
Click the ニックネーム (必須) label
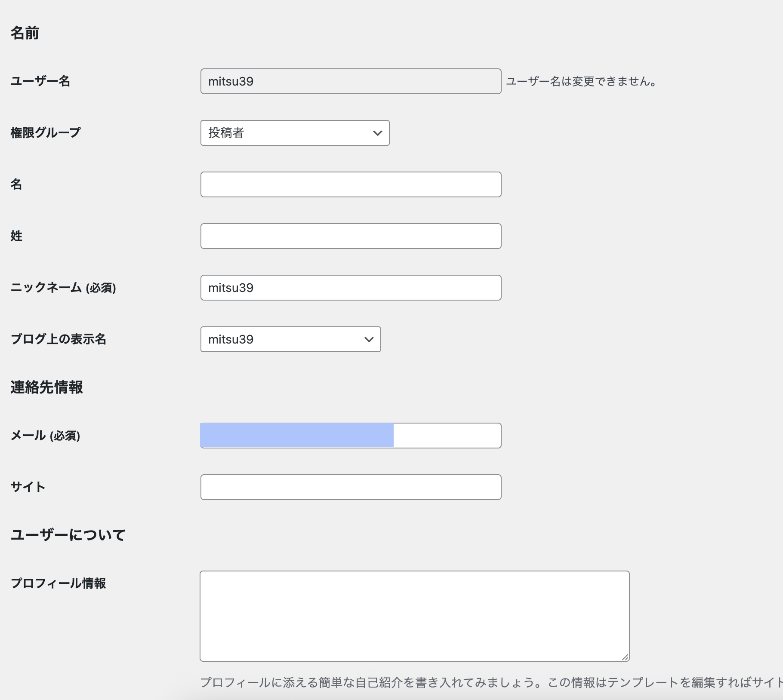click(63, 288)
